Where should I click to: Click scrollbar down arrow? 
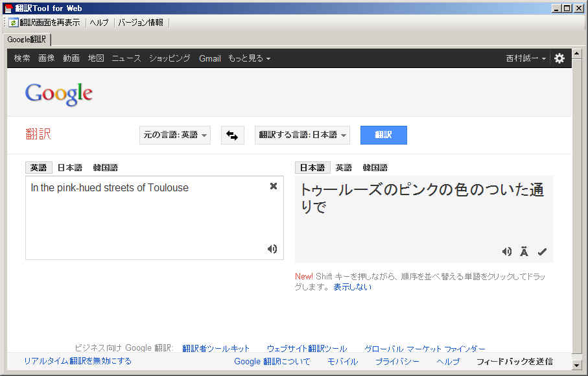577,365
